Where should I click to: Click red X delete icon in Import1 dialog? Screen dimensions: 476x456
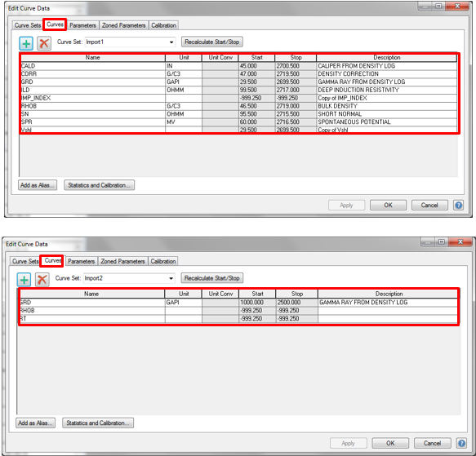(x=44, y=43)
